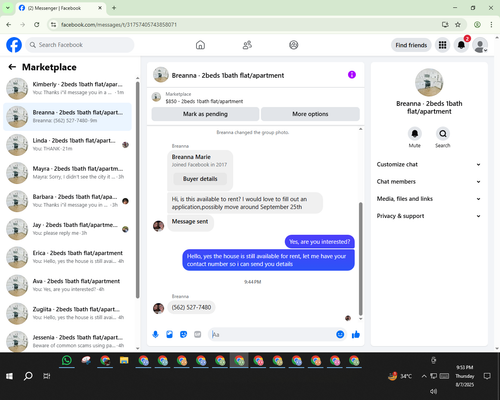Open the site information icon in address bar

[53, 25]
